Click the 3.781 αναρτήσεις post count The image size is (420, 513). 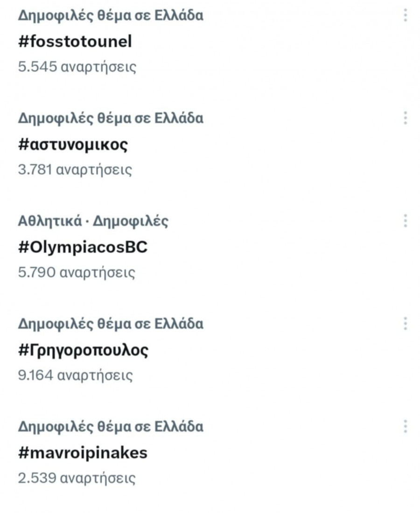pyautogui.click(x=75, y=170)
